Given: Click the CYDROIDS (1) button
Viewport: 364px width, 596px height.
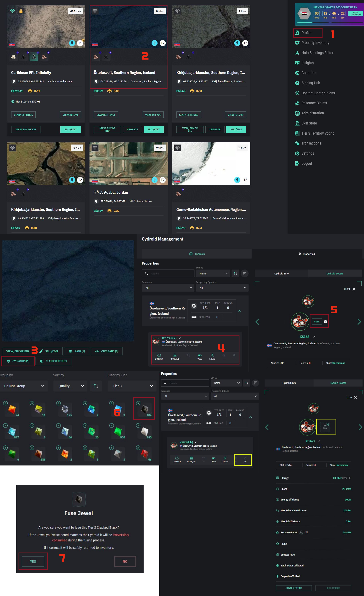Looking at the screenshot, I should 18,361.
